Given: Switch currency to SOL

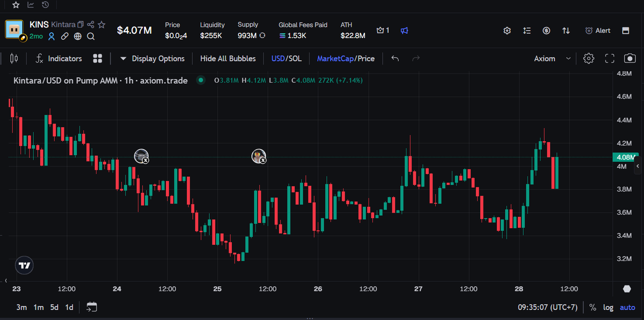Looking at the screenshot, I should point(295,59).
